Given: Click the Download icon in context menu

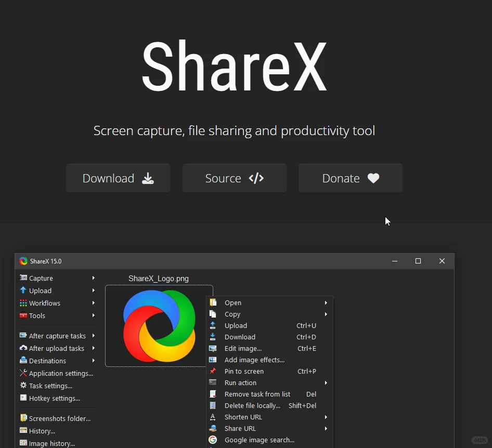Looking at the screenshot, I should tap(213, 337).
